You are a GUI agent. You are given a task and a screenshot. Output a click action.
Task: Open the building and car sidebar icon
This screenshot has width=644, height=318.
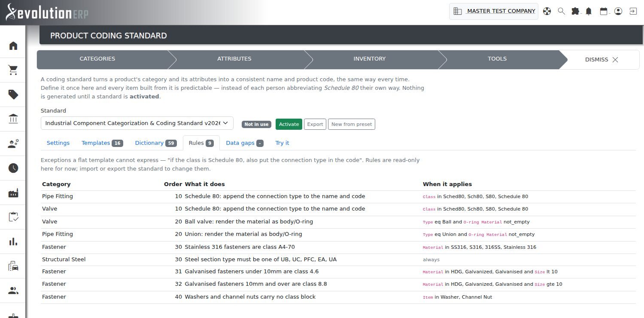13,266
